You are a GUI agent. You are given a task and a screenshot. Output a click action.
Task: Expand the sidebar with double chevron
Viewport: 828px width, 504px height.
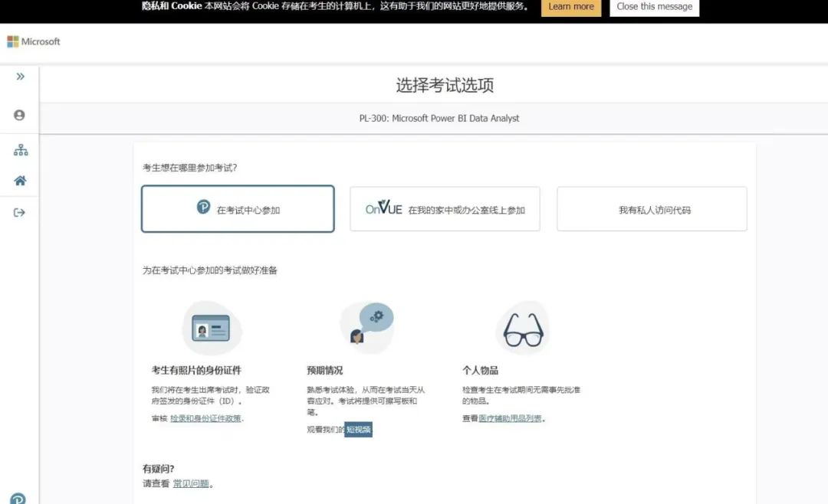pos(20,77)
